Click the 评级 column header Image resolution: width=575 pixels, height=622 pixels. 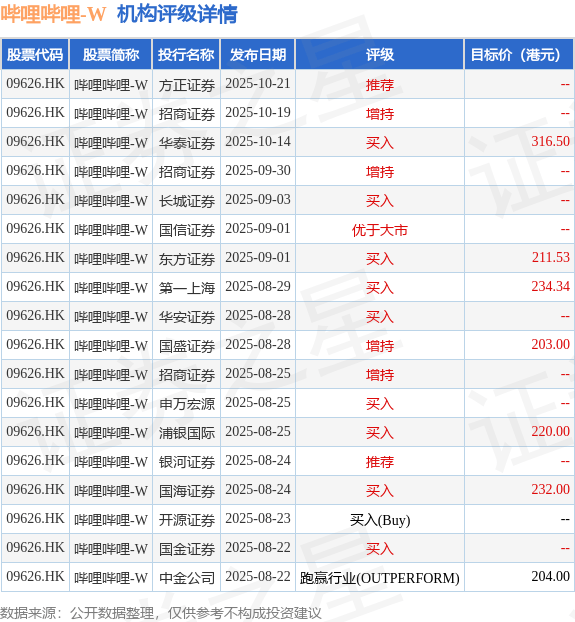380,54
